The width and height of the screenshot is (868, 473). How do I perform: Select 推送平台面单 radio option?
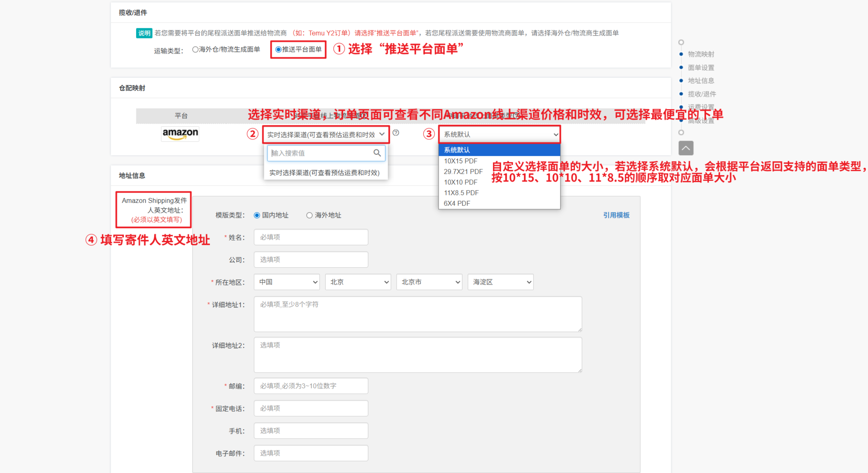pyautogui.click(x=278, y=49)
